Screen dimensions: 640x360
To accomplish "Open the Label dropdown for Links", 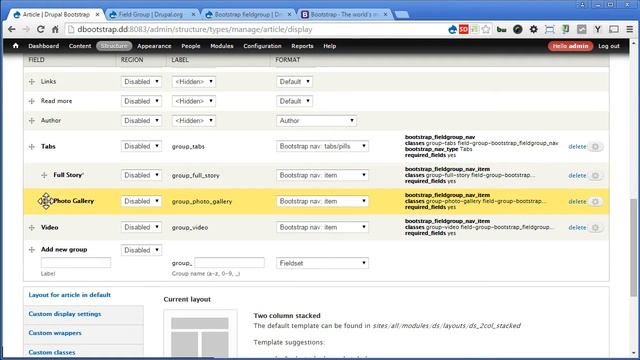I will click(x=193, y=82).
